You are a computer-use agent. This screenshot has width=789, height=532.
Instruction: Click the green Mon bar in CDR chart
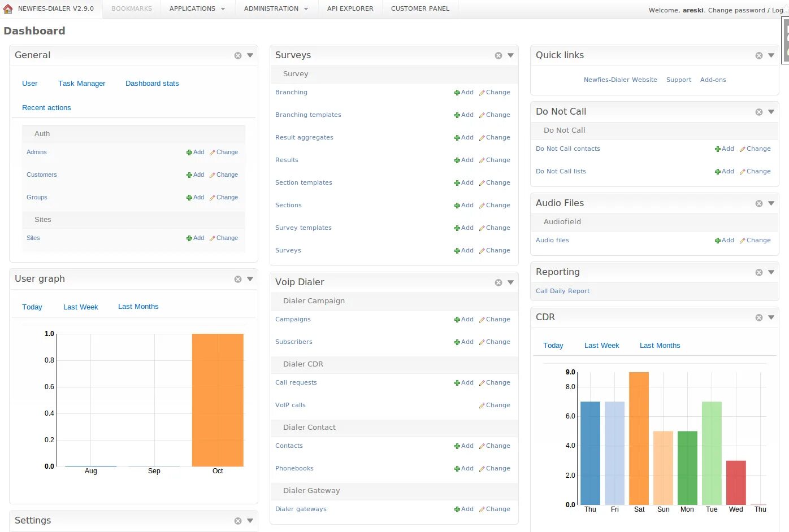(687, 468)
